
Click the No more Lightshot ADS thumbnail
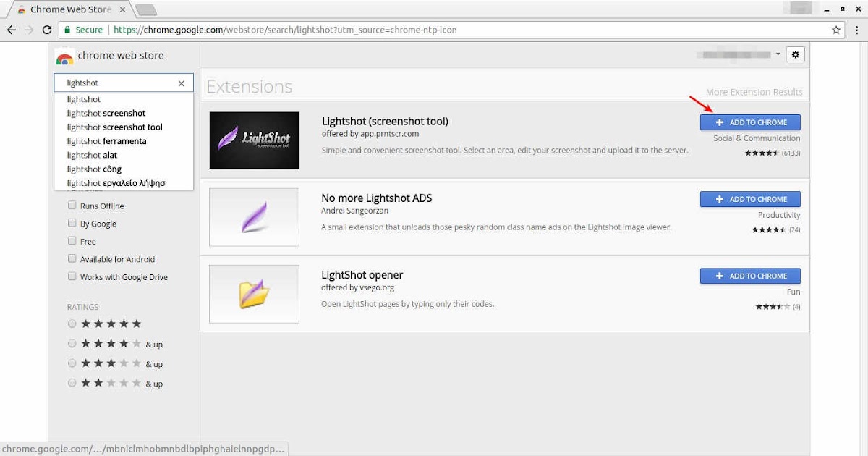point(254,217)
